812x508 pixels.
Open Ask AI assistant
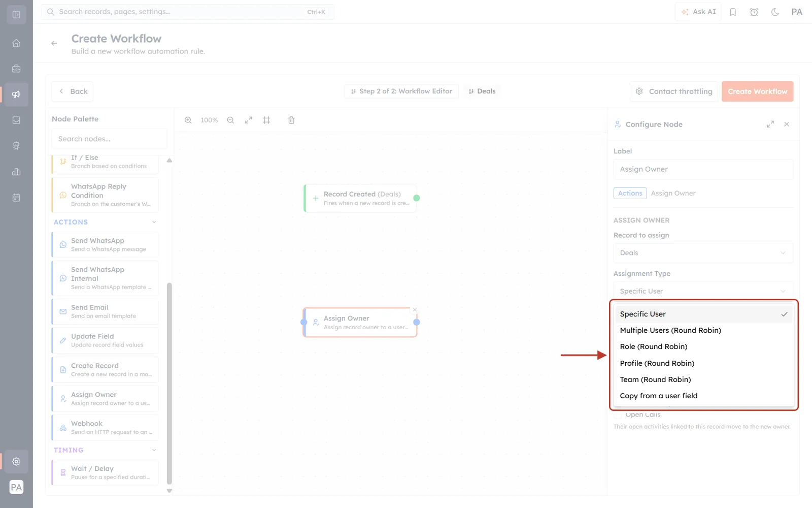(698, 12)
